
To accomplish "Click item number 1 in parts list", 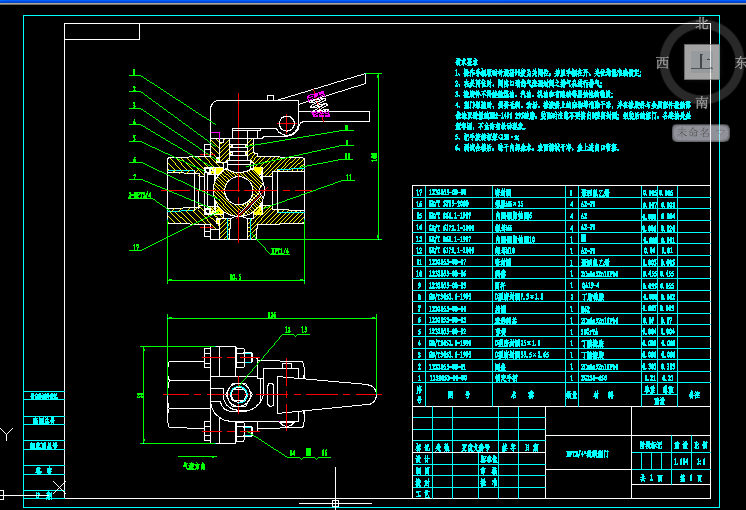I will coord(419,378).
